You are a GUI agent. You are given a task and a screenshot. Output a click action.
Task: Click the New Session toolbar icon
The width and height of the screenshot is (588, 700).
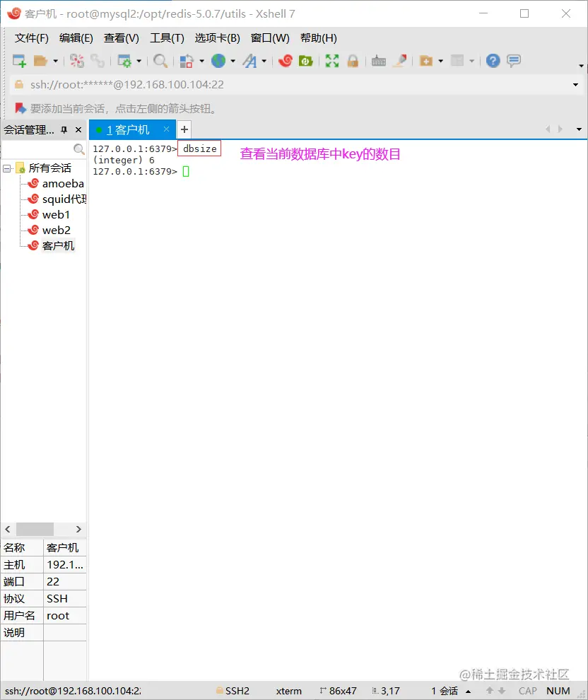[19, 61]
